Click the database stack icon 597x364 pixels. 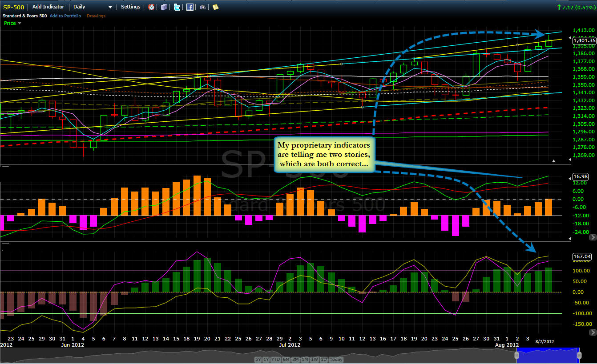click(164, 7)
